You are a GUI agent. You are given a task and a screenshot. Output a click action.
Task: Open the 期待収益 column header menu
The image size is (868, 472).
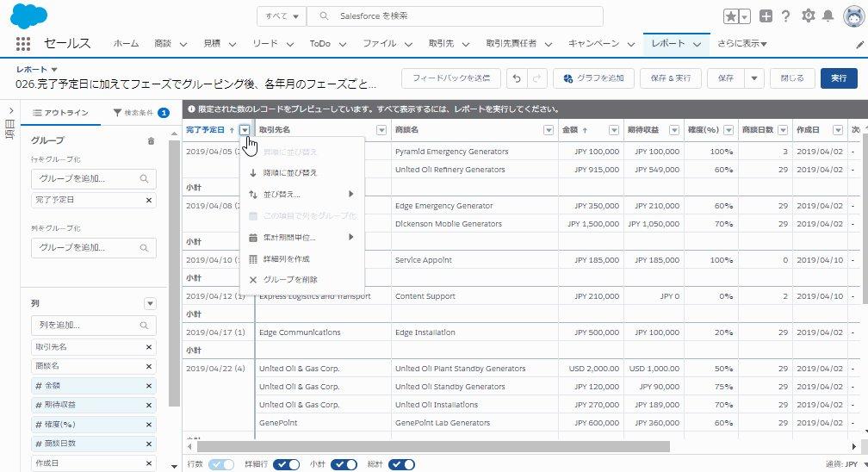pyautogui.click(x=674, y=130)
